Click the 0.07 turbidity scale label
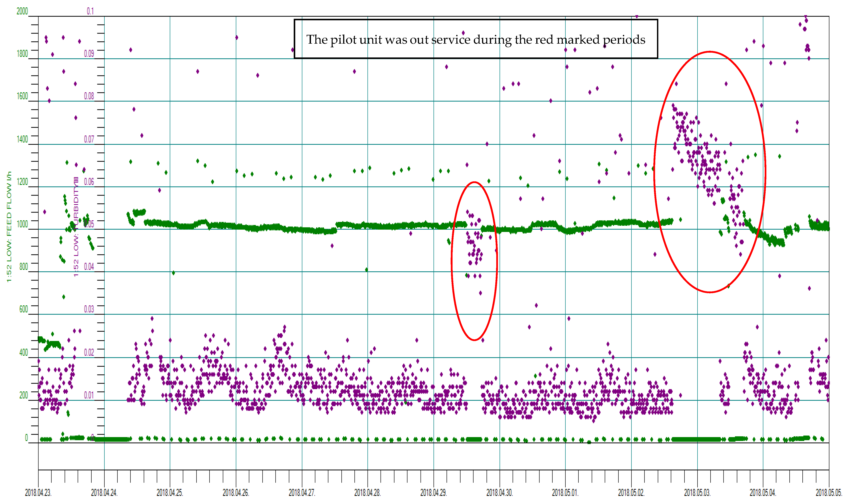Image resolution: width=848 pixels, height=504 pixels. [x=89, y=139]
